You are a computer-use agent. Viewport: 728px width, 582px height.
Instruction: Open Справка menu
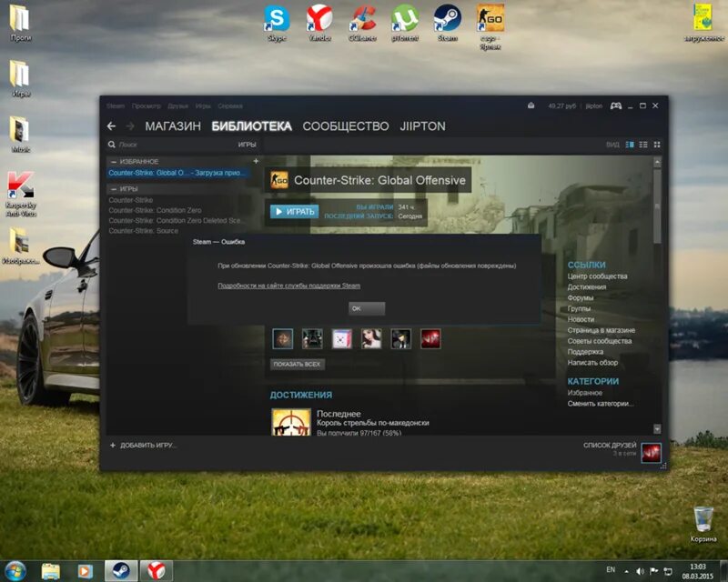coord(230,105)
